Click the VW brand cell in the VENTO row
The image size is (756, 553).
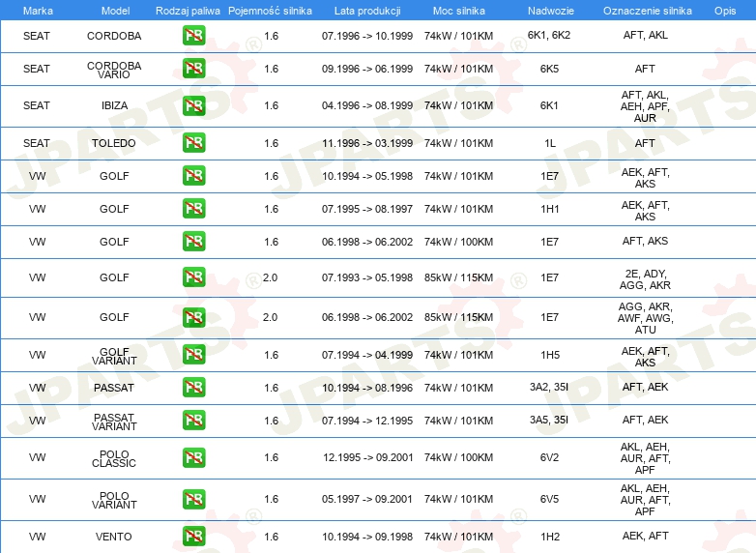pos(37,537)
